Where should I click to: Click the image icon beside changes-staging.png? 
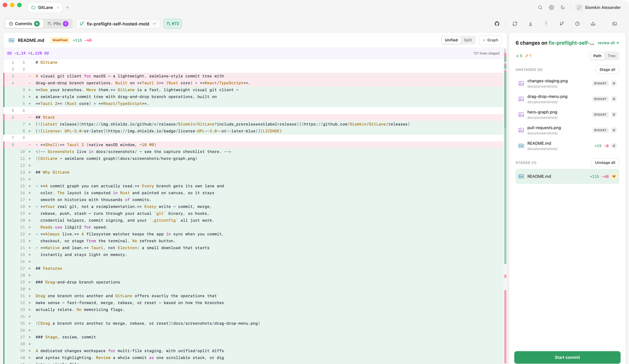click(521, 83)
